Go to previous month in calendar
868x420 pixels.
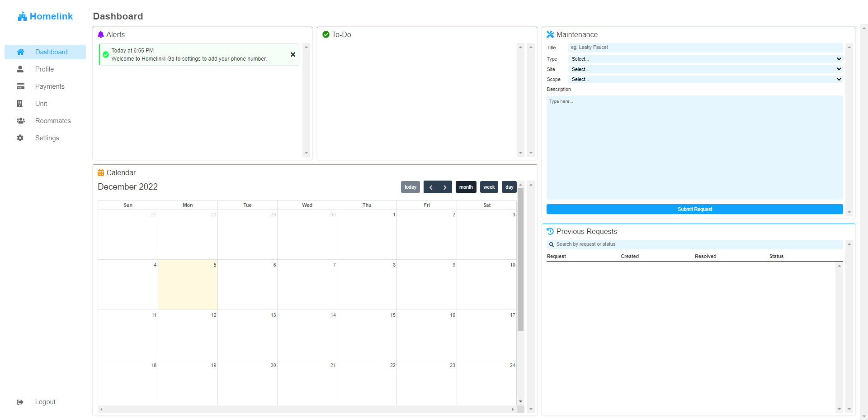(x=431, y=187)
